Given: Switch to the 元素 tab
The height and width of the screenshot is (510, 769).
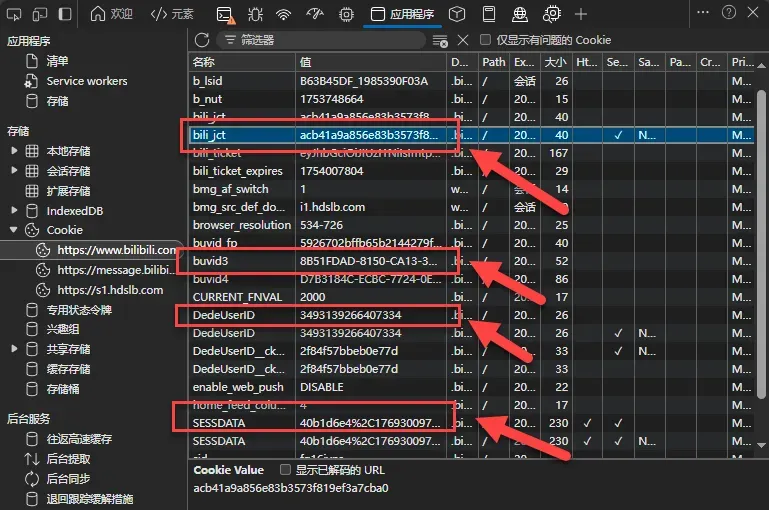Looking at the screenshot, I should click(172, 14).
